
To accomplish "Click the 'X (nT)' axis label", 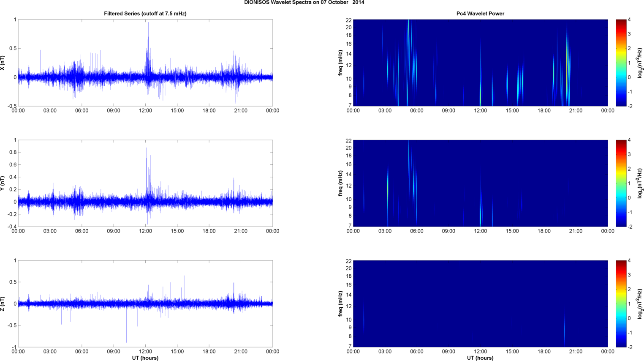I will [3, 63].
